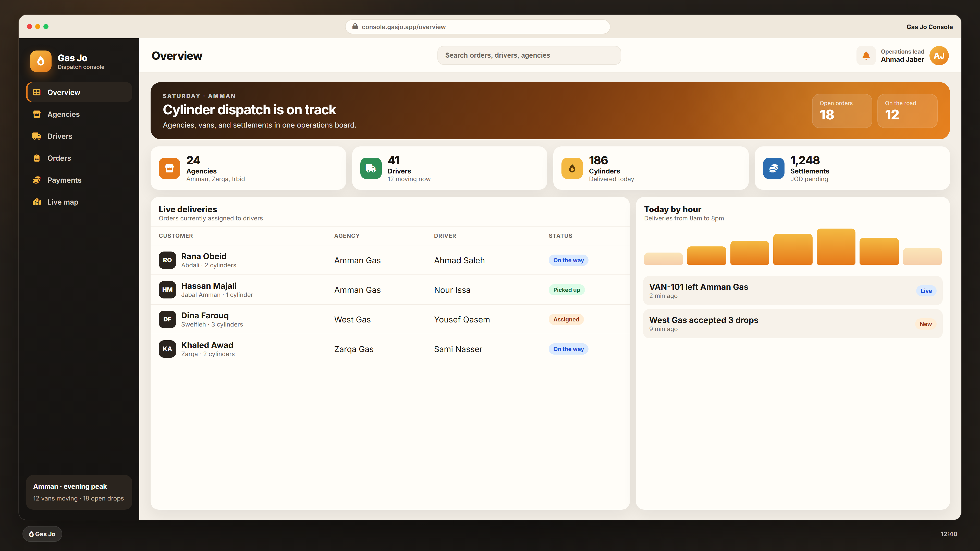Open the Drivers section
The image size is (980, 551).
tap(79, 136)
